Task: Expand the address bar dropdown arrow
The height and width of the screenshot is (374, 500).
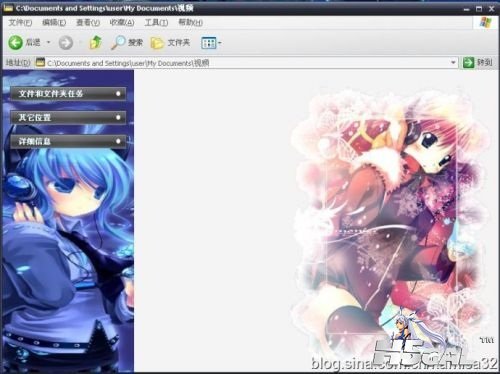Action: [x=453, y=62]
